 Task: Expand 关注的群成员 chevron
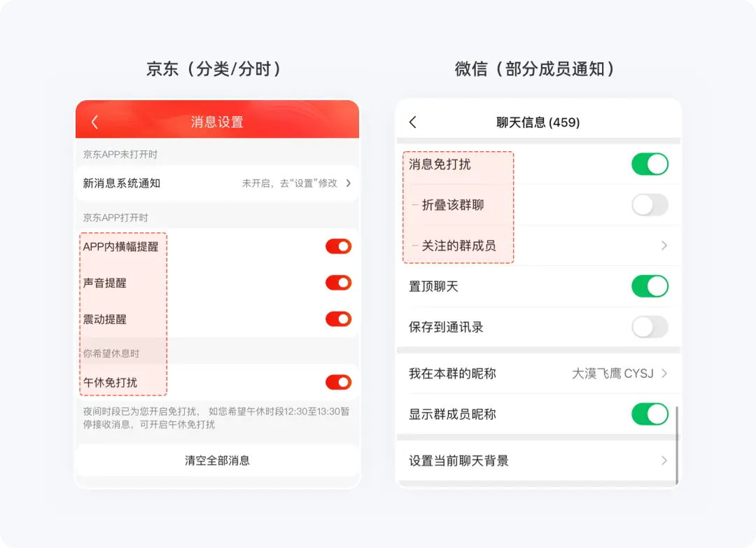pyautogui.click(x=664, y=246)
